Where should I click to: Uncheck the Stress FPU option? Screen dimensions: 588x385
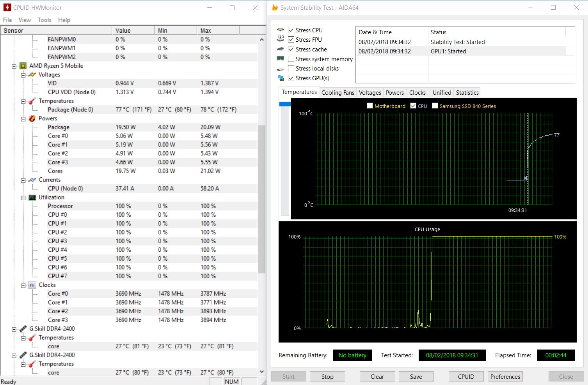pyautogui.click(x=291, y=39)
